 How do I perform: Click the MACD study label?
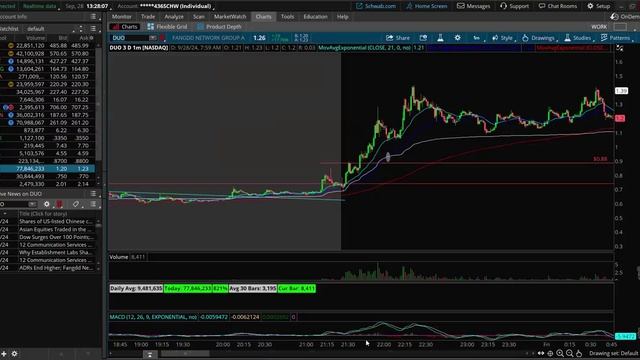[153, 317]
